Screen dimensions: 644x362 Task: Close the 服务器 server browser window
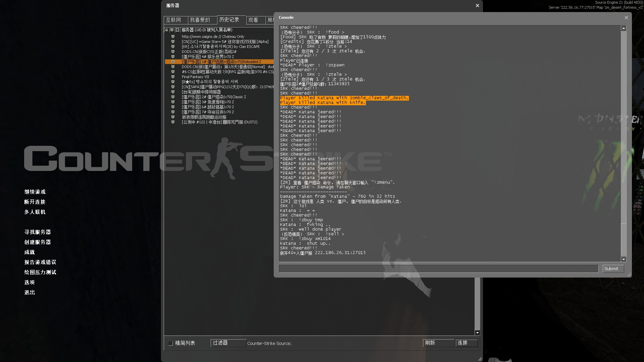pos(477,6)
